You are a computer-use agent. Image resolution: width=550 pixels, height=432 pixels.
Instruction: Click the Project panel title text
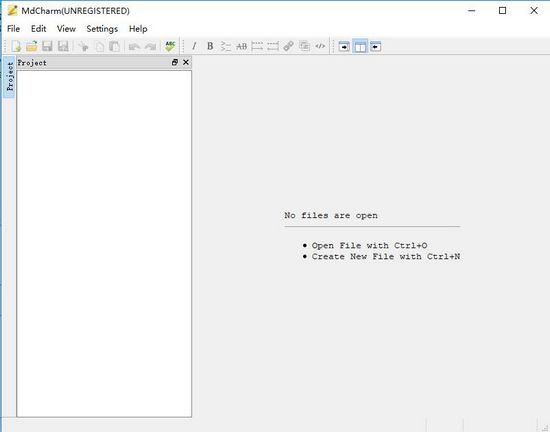point(32,63)
